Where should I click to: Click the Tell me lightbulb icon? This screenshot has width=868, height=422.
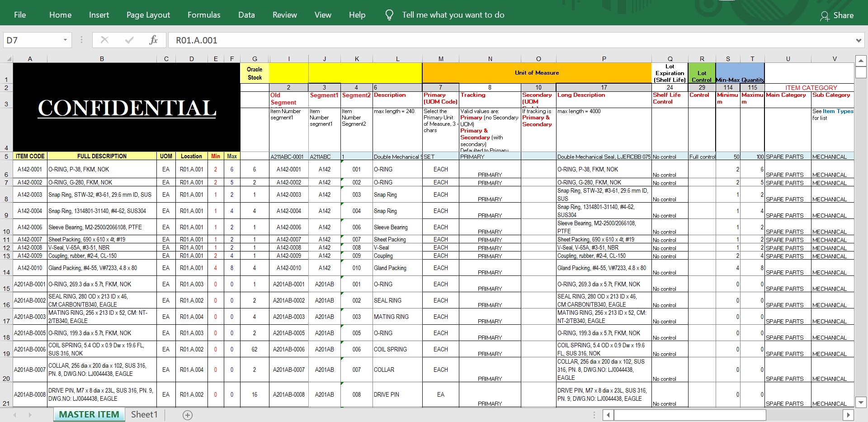(x=389, y=15)
